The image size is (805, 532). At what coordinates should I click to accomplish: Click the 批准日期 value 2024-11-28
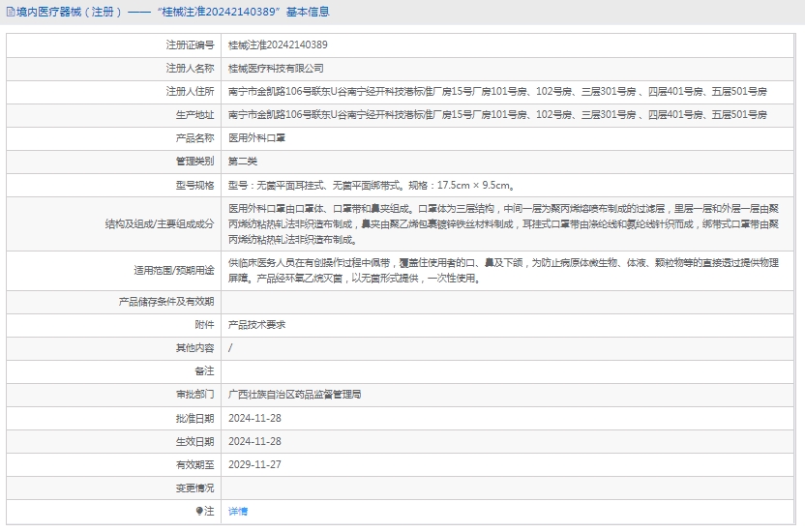coord(254,418)
